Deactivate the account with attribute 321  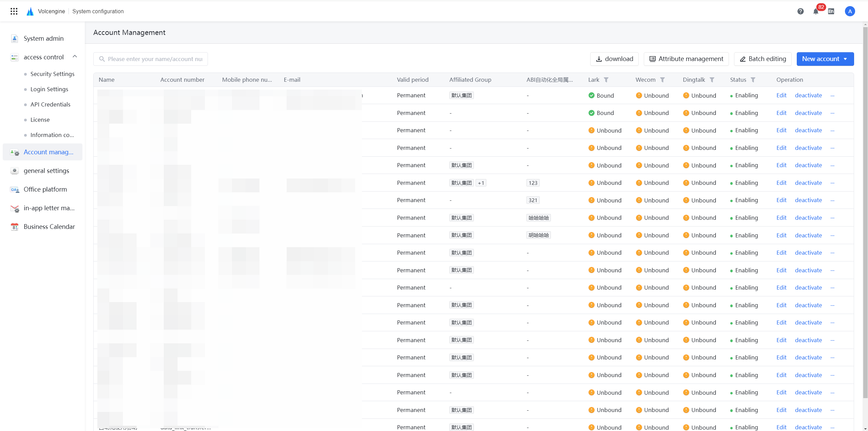808,200
